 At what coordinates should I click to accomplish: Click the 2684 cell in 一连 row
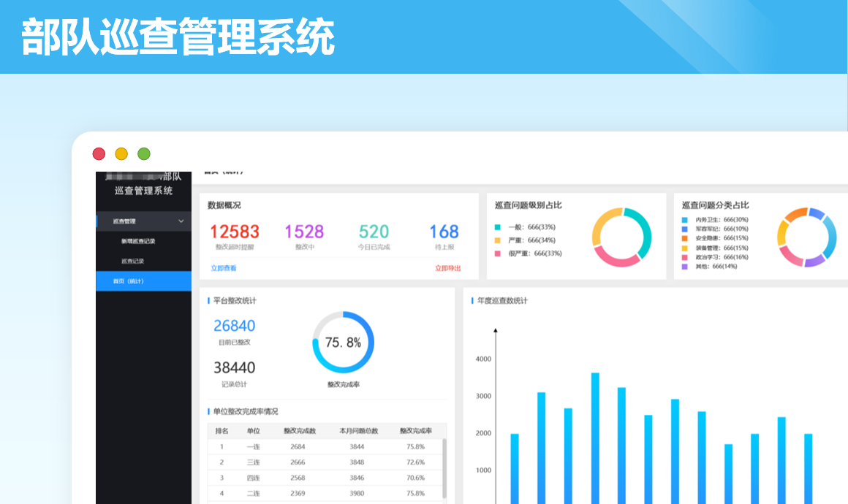tap(298, 447)
